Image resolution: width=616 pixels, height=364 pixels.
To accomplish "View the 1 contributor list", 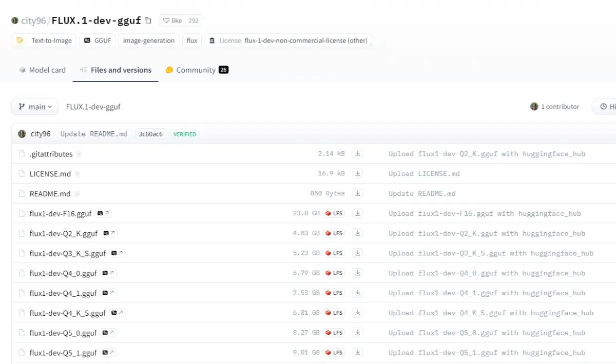I will pos(554,107).
